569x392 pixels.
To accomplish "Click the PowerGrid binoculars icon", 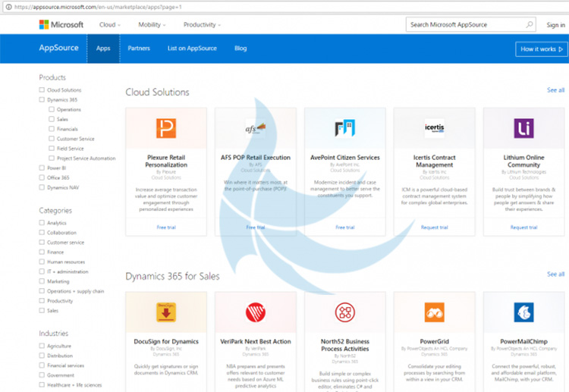I will 435,312.
